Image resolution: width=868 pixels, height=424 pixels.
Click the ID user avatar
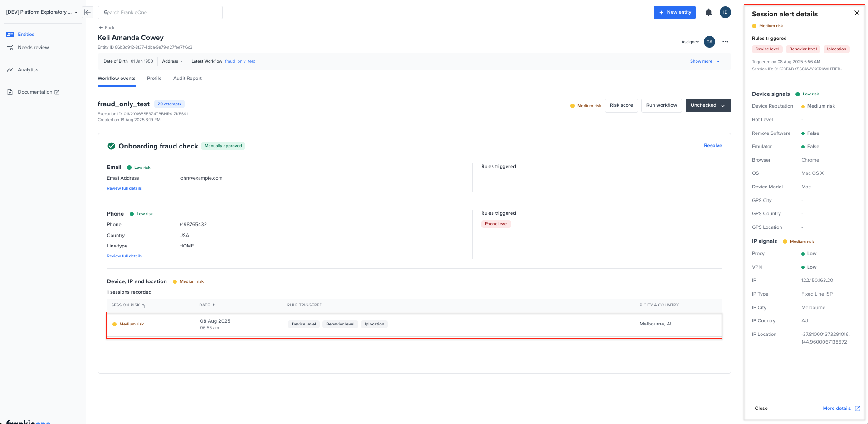coord(725,12)
